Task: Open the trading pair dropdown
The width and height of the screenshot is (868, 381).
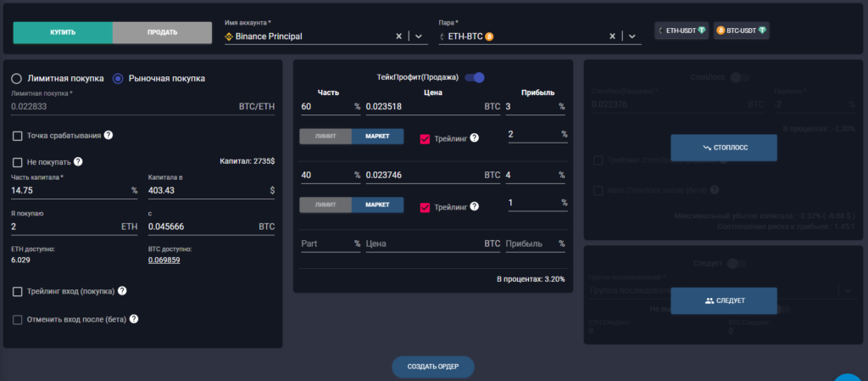Action: (632, 36)
